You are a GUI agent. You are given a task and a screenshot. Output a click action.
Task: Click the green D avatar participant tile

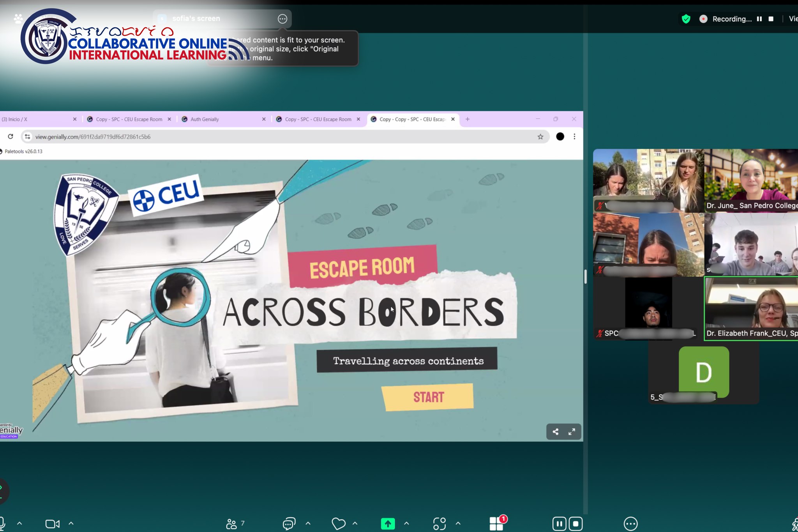pyautogui.click(x=704, y=372)
